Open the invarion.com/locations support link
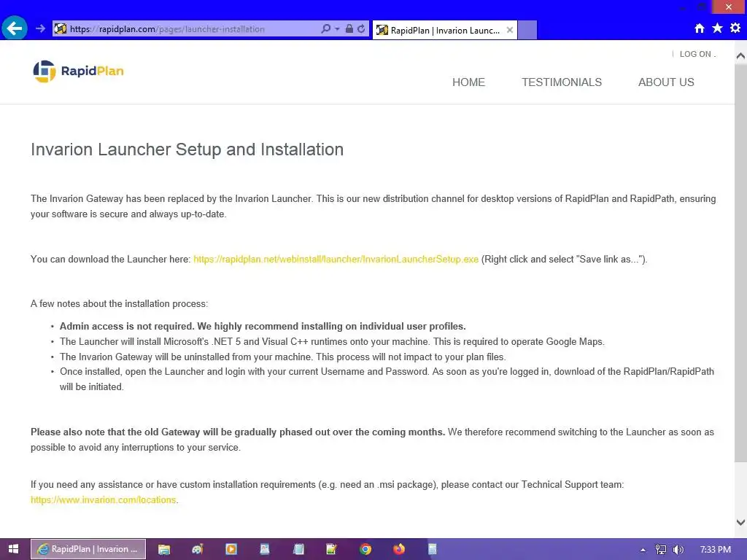Viewport: 747px width, 560px height. click(104, 500)
